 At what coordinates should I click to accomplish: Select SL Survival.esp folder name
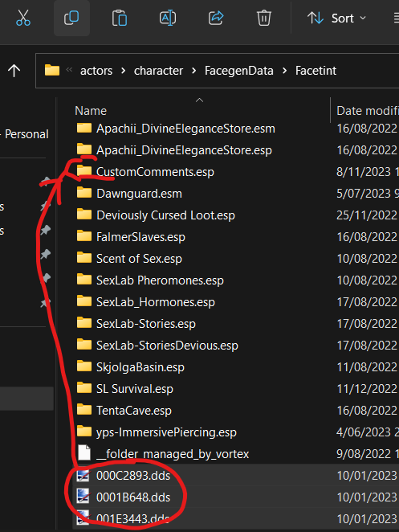point(135,389)
